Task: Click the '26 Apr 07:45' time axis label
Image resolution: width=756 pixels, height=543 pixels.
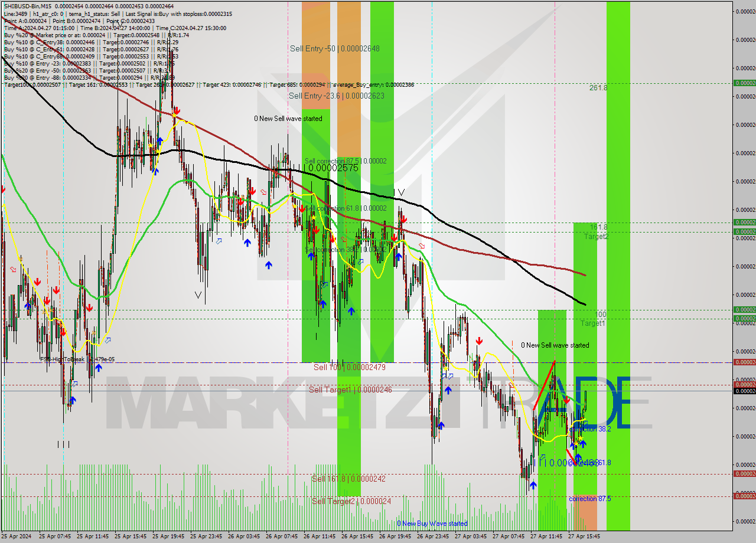Action: pos(282,537)
